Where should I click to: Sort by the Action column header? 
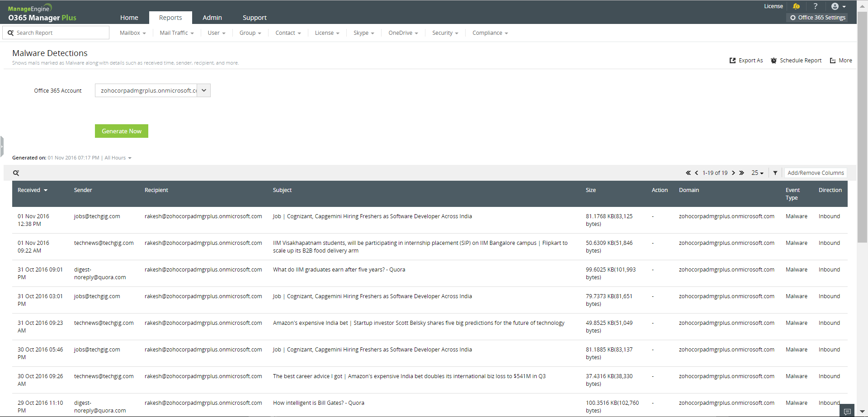point(660,190)
